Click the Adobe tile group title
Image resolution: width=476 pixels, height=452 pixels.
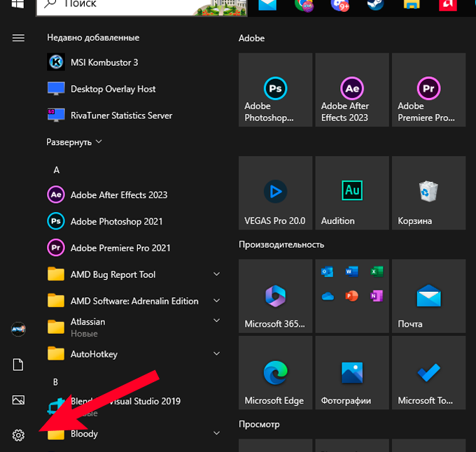coord(251,38)
